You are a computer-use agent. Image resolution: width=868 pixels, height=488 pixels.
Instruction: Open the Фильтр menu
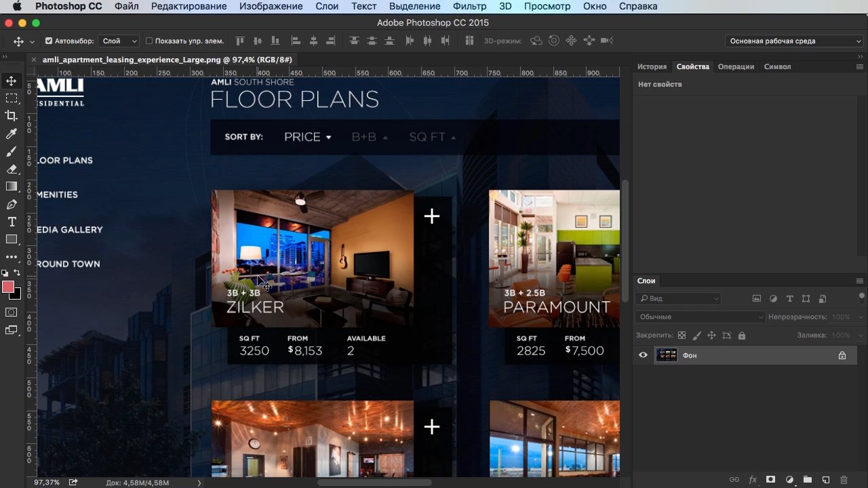[x=469, y=6]
